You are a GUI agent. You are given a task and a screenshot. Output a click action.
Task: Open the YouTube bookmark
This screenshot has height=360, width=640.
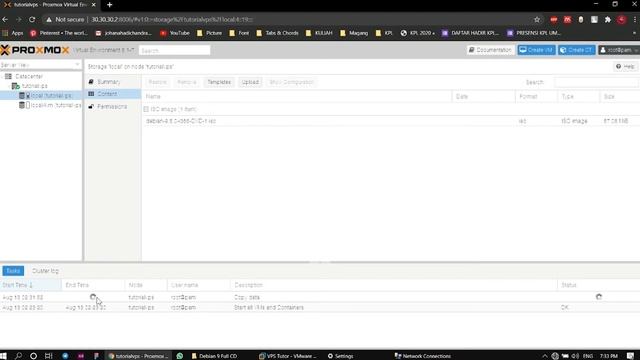(x=175, y=33)
